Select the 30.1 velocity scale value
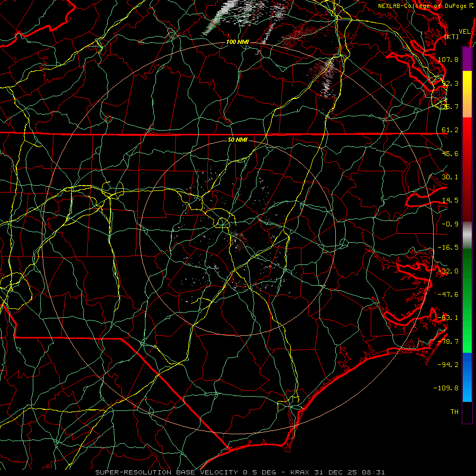The height and width of the screenshot is (476, 476). (450, 177)
